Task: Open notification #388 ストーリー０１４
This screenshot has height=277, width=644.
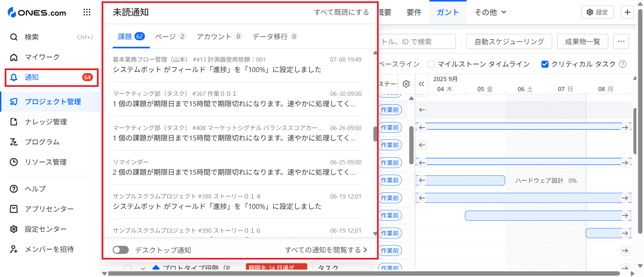Action: [x=237, y=202]
